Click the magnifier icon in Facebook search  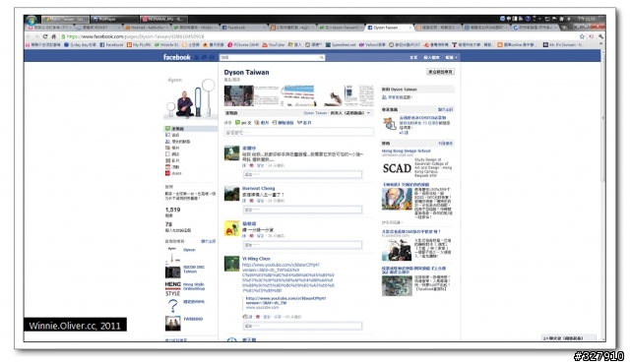point(322,57)
